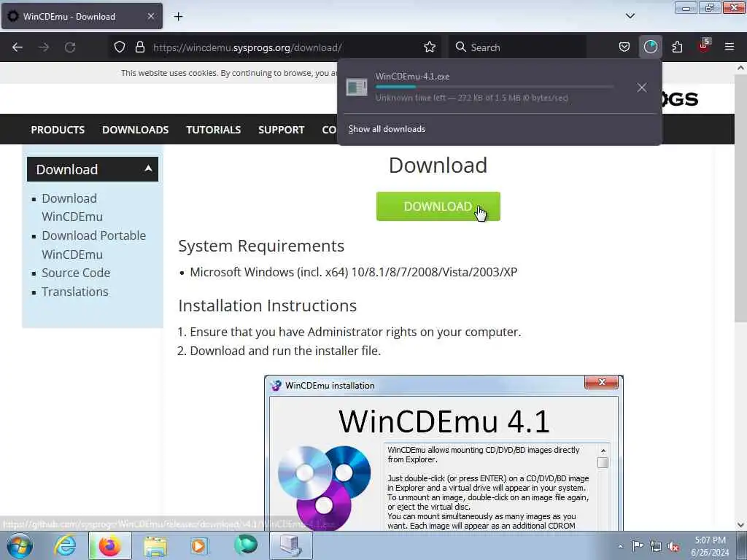Viewport: 747px width, 560px height.
Task: Open a new tab with the plus button
Action: click(178, 17)
